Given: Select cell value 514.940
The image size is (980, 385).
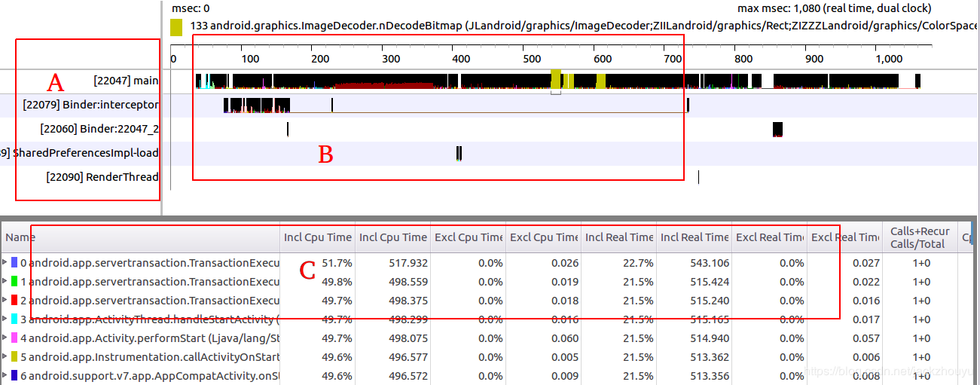Looking at the screenshot, I should point(710,338).
